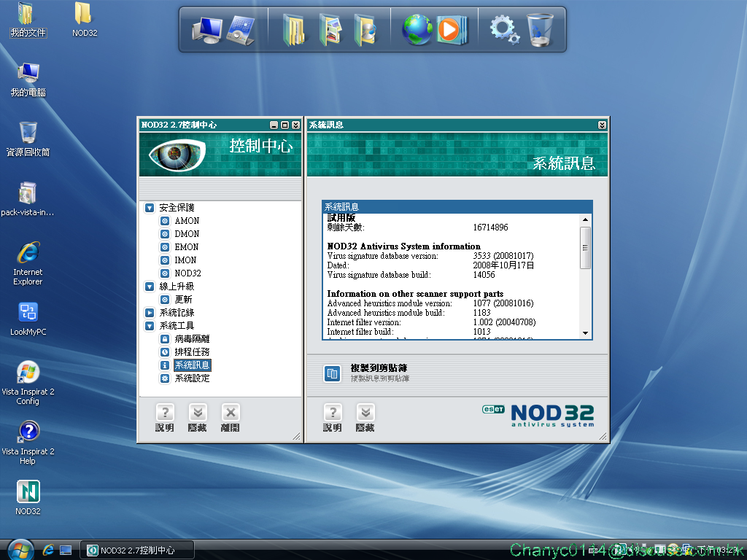The width and height of the screenshot is (747, 560).
Task: Click the 系統設定 settings icon
Action: [164, 378]
